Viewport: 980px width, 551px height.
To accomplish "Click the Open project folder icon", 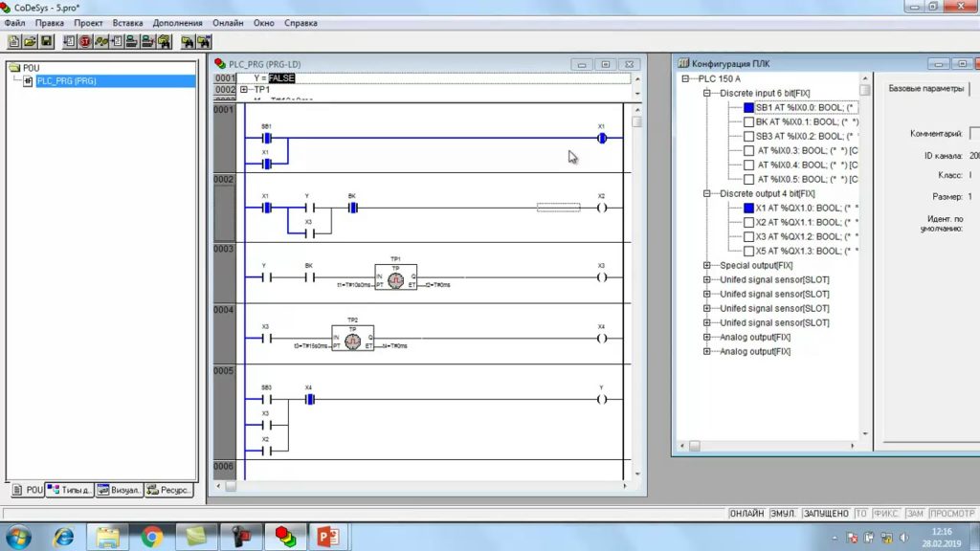I will [x=30, y=42].
